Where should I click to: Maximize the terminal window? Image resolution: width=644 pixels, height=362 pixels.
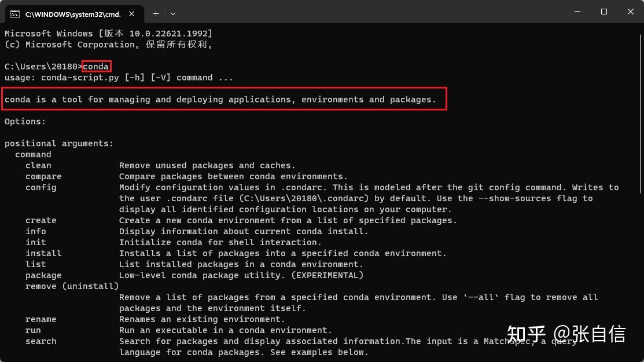(x=604, y=12)
